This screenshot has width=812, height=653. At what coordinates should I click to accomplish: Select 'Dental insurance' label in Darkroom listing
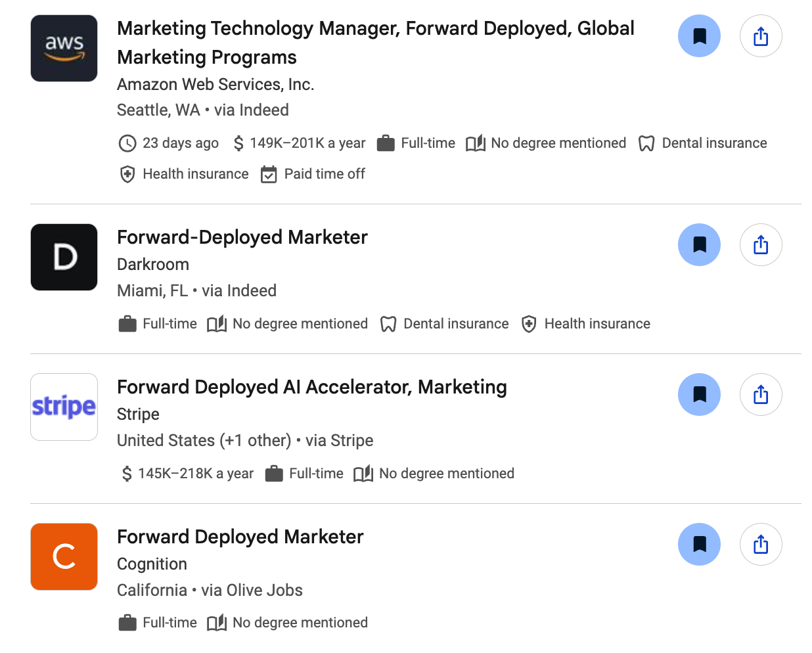pos(456,324)
